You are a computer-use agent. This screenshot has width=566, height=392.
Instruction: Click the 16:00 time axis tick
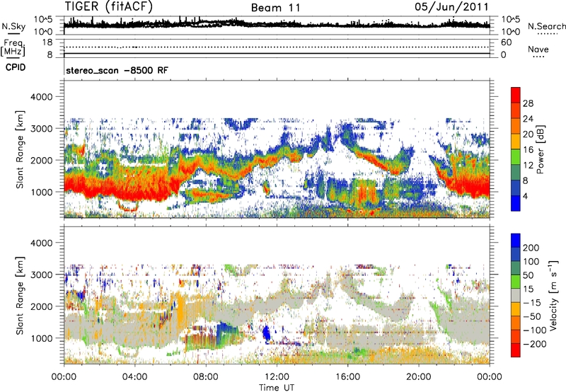point(347,377)
